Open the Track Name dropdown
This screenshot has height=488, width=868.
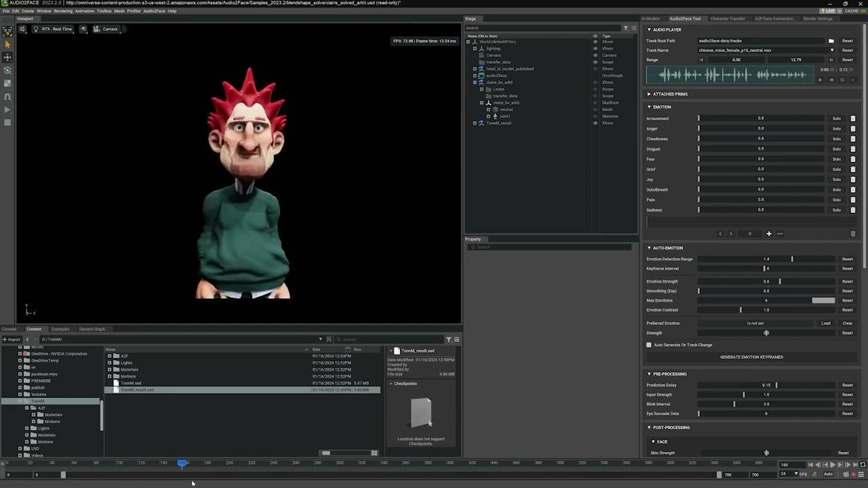tap(832, 50)
